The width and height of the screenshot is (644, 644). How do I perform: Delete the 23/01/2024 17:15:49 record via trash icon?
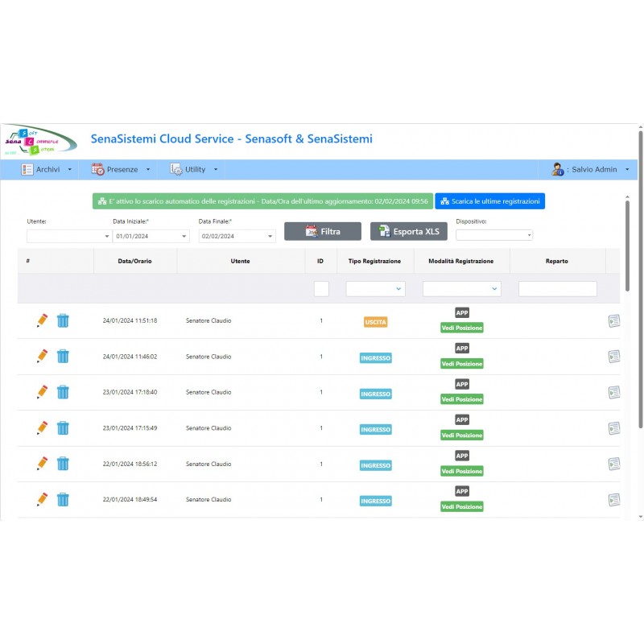63,428
